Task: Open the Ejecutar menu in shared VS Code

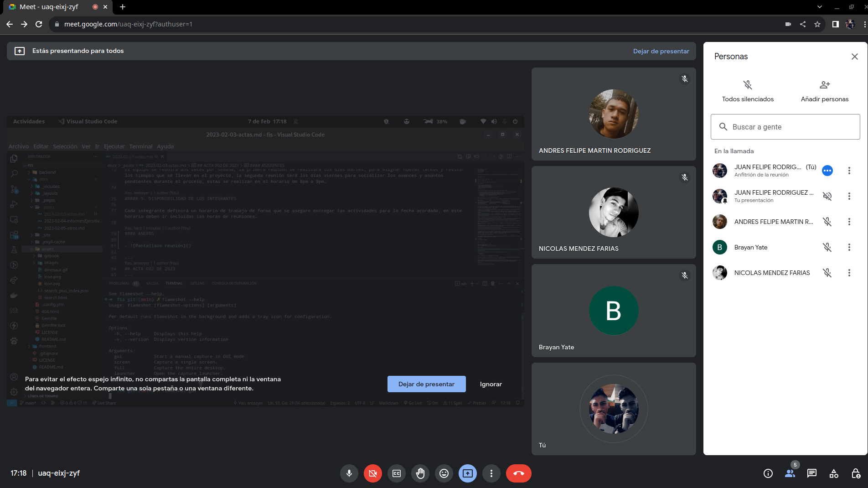Action: point(114,146)
